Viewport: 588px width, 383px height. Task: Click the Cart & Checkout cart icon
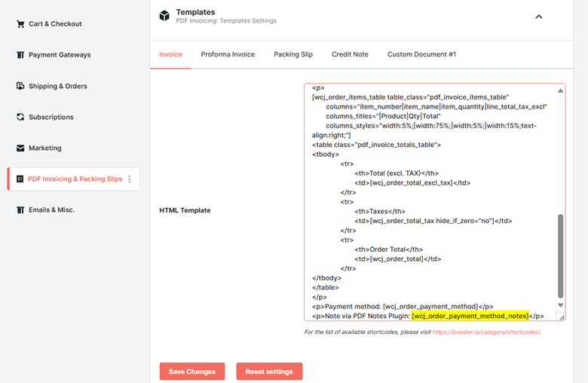20,24
